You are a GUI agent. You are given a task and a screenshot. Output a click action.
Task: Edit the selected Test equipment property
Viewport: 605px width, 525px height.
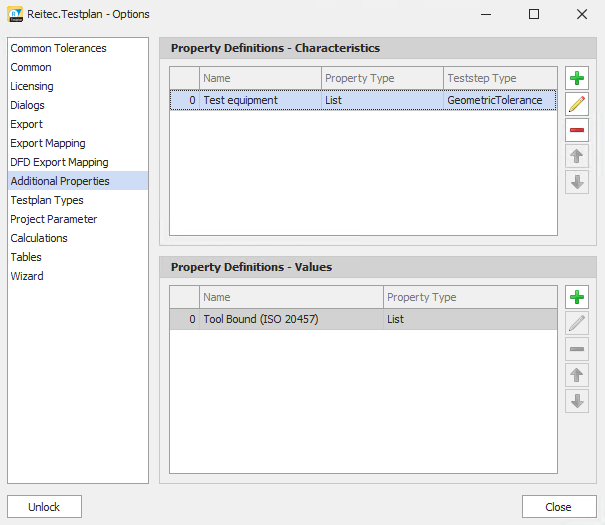pyautogui.click(x=577, y=105)
